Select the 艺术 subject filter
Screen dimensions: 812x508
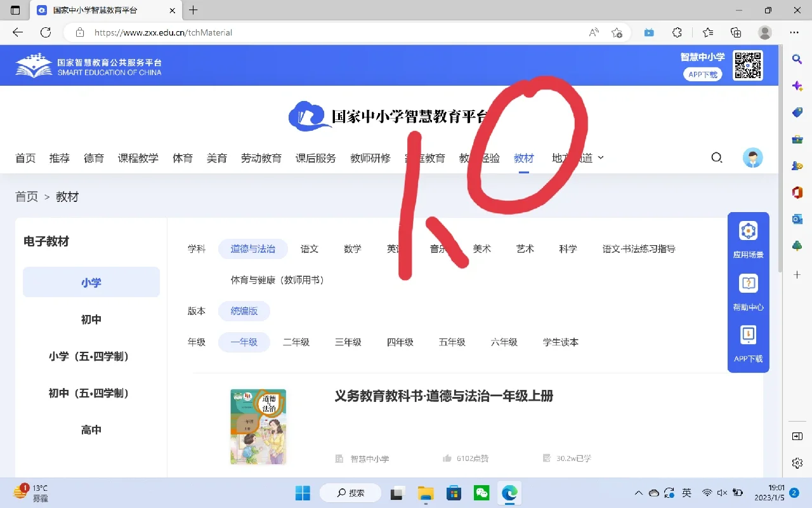tap(525, 249)
